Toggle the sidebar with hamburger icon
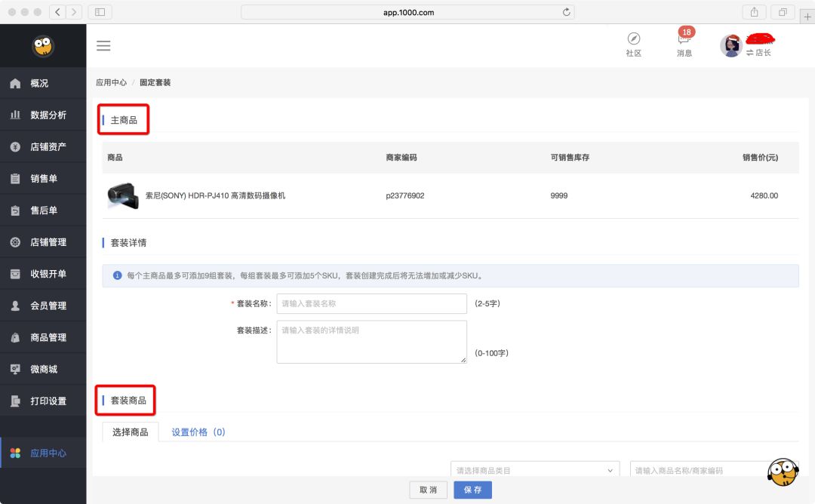This screenshot has width=815, height=504. 103,45
